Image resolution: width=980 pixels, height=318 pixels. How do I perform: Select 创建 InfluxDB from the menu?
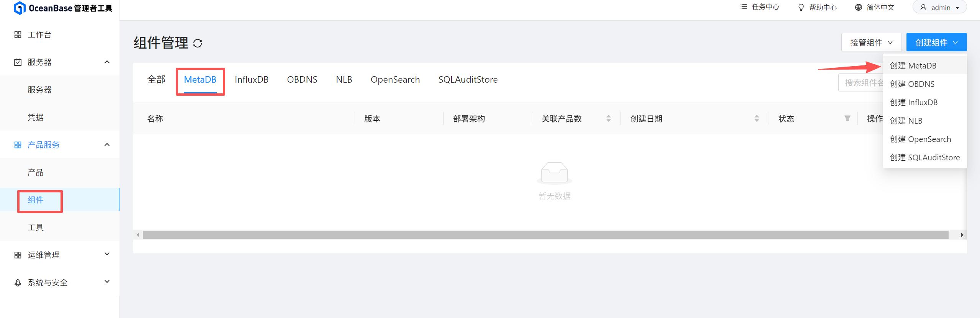point(925,103)
